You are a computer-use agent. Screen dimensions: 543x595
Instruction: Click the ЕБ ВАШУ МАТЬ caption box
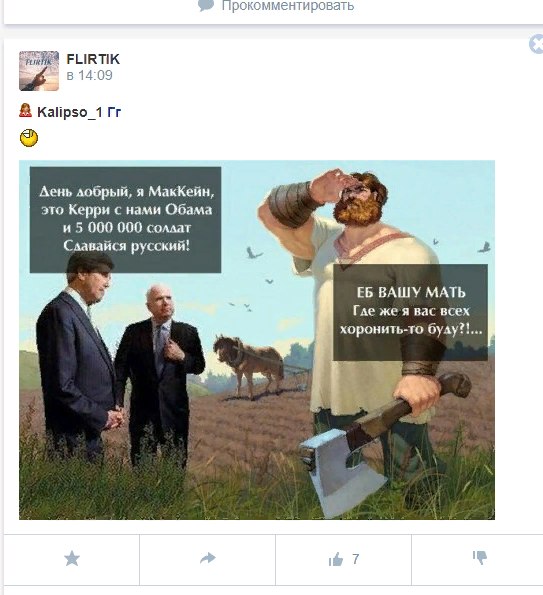coord(410,312)
